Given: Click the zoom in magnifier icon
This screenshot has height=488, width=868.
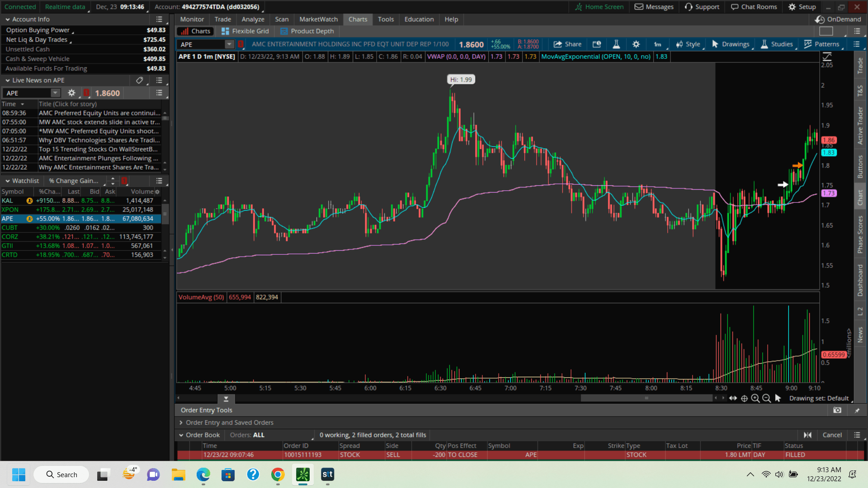Looking at the screenshot, I should (x=755, y=398).
